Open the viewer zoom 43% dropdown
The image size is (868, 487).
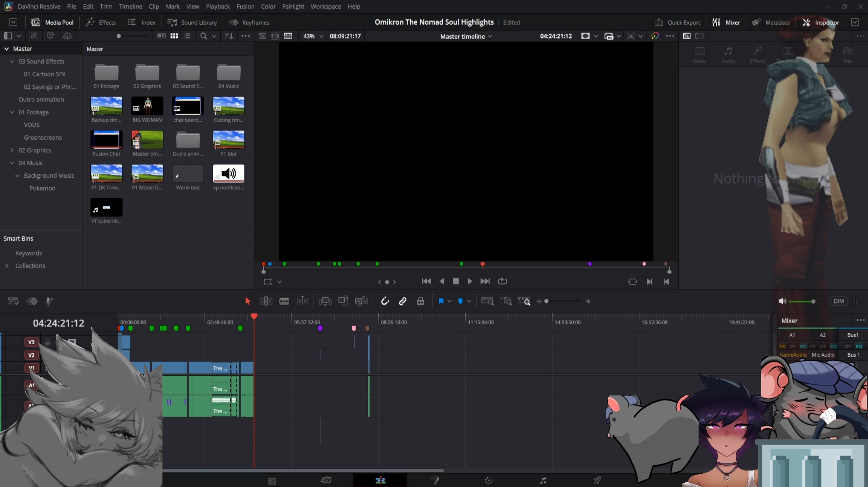tap(313, 36)
